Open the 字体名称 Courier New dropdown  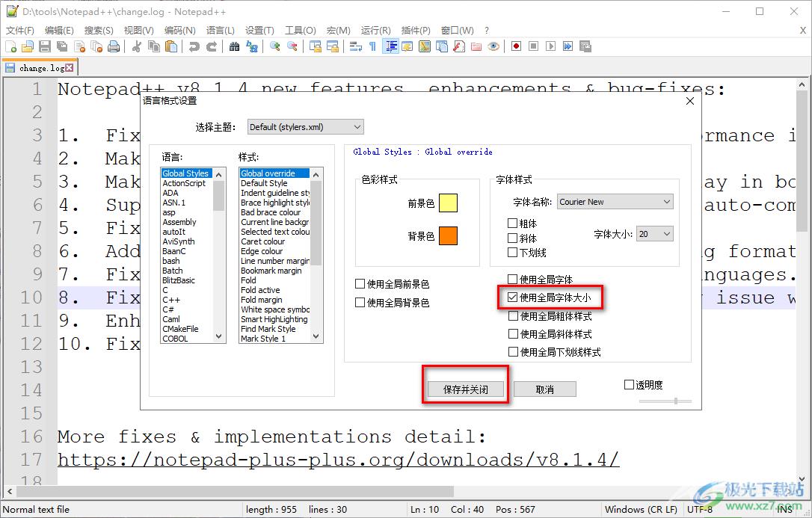pos(615,202)
